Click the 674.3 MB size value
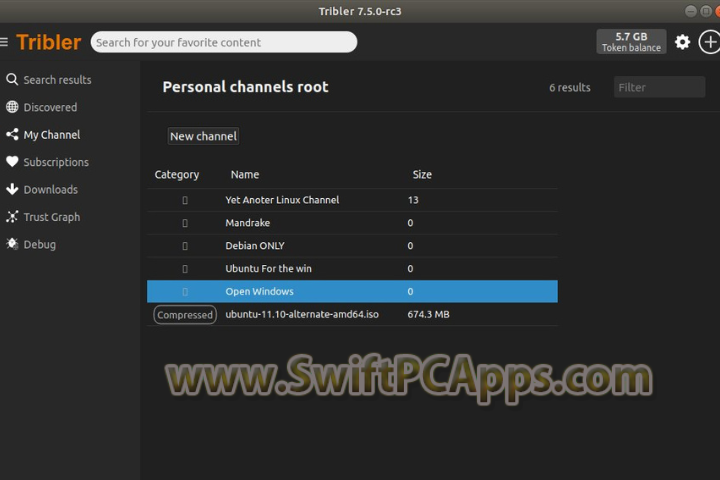Image resolution: width=720 pixels, height=480 pixels. pos(428,314)
